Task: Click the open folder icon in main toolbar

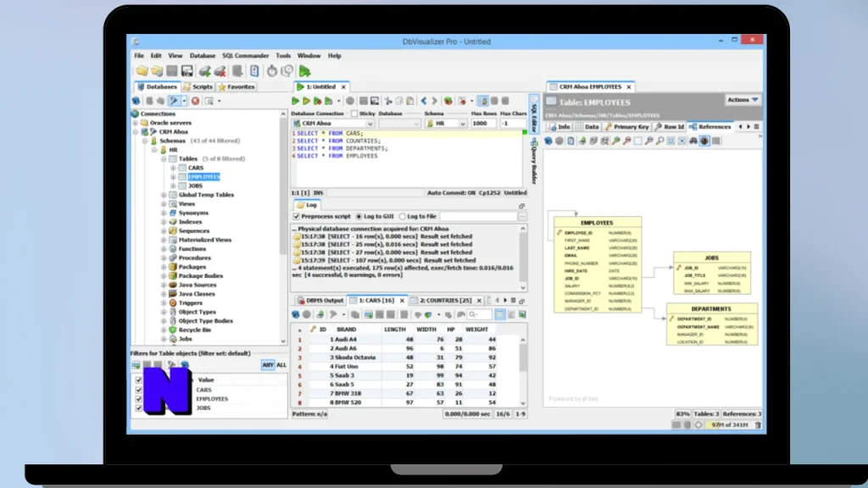Action: [x=142, y=71]
